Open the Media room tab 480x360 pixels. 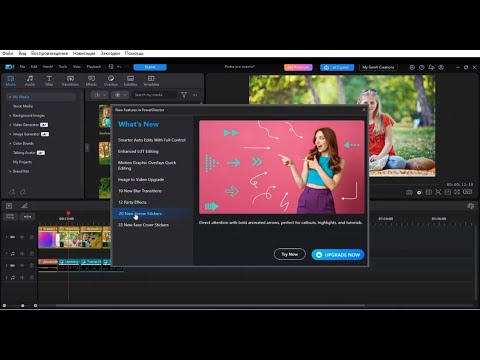click(11, 81)
